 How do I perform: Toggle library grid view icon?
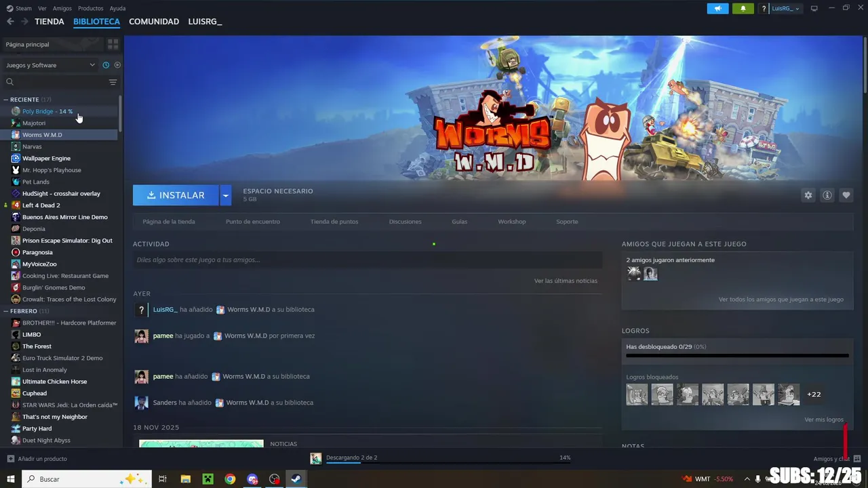point(113,44)
